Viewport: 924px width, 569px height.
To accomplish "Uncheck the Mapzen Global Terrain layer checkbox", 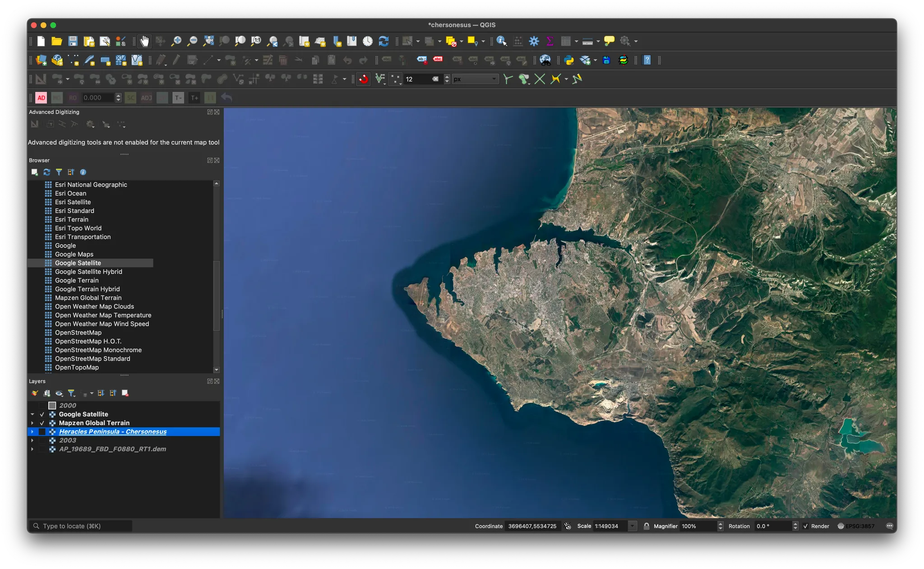I will (x=42, y=423).
